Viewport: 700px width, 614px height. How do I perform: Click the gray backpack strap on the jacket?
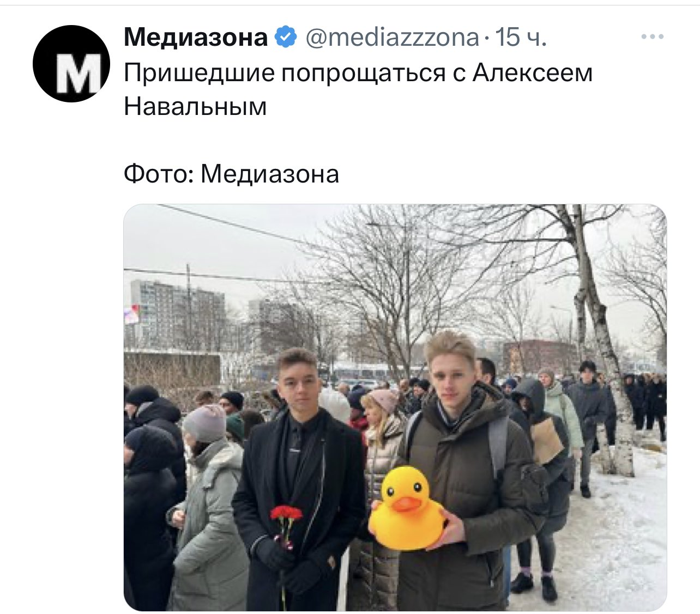(497, 445)
